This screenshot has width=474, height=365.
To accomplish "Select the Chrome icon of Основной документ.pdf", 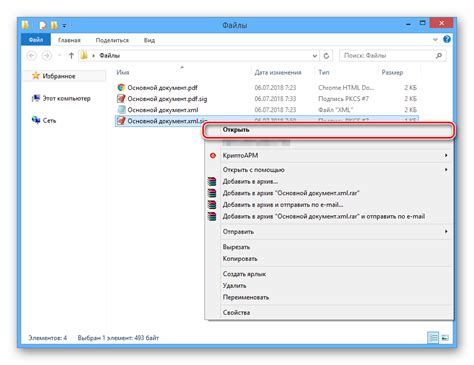I will point(121,88).
